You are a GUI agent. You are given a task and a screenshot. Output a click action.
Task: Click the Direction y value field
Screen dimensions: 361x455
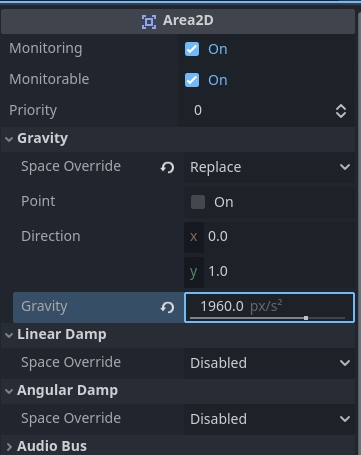pos(279,272)
